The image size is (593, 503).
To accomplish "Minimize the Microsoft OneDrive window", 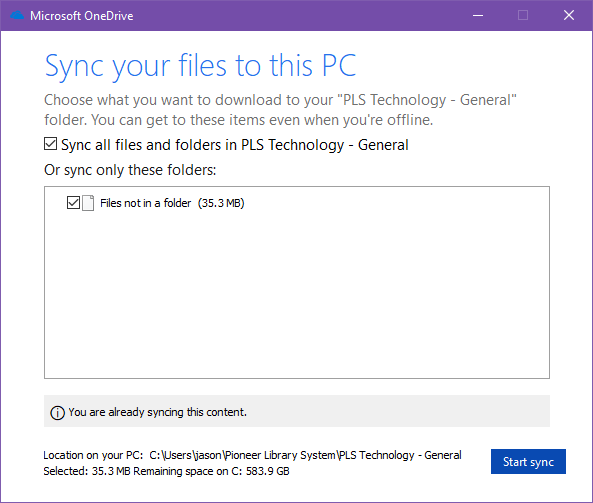I will pyautogui.click(x=478, y=16).
